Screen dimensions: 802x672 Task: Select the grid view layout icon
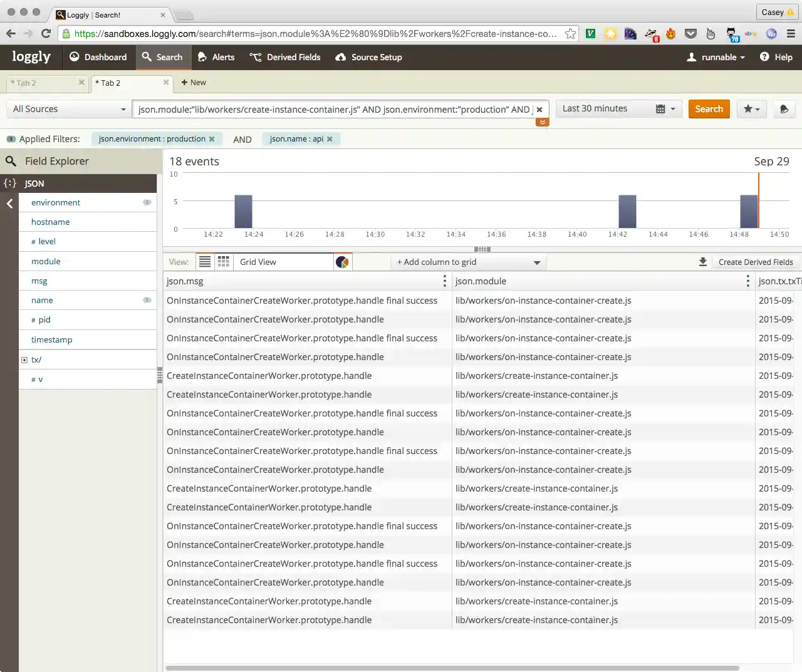click(x=224, y=262)
